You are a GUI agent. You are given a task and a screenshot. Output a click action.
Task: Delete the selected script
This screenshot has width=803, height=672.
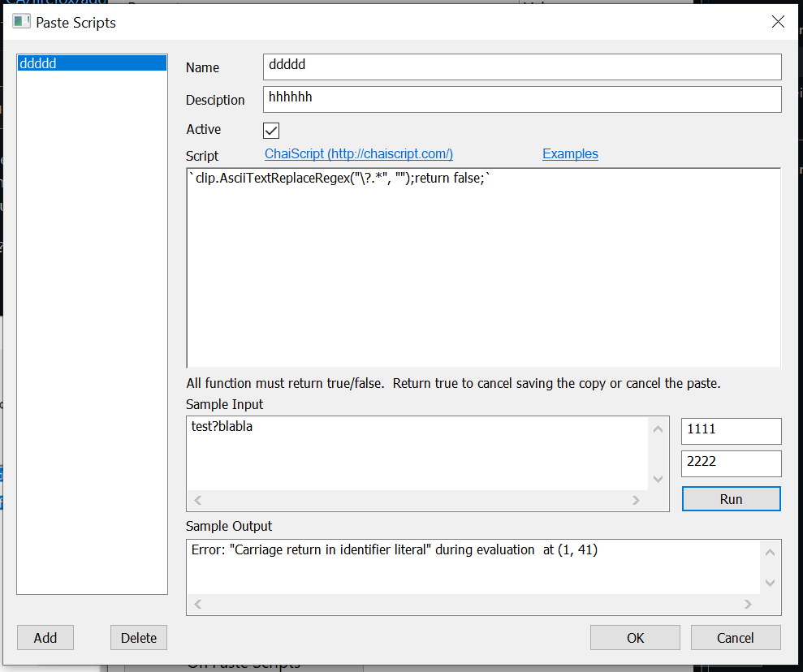pos(138,638)
